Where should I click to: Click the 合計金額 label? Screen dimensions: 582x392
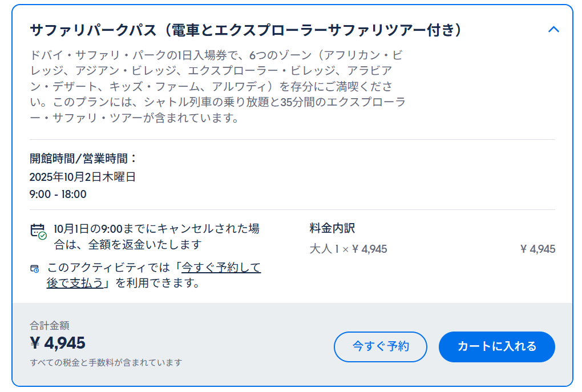point(50,326)
